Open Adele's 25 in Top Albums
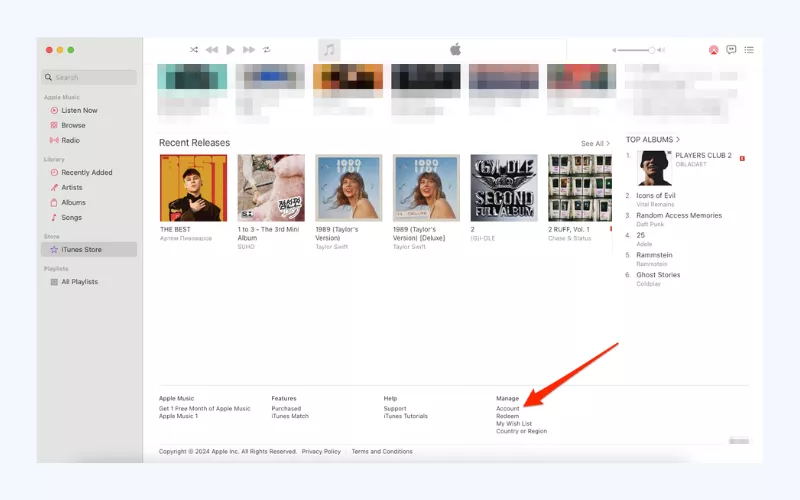Image resolution: width=800 pixels, height=500 pixels. (x=640, y=235)
